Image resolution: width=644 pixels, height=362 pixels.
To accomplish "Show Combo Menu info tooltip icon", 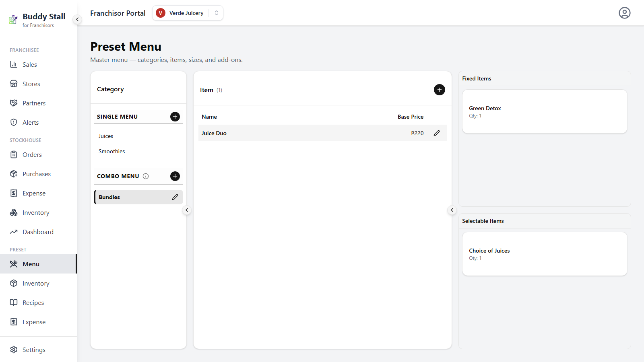I will click(x=146, y=176).
